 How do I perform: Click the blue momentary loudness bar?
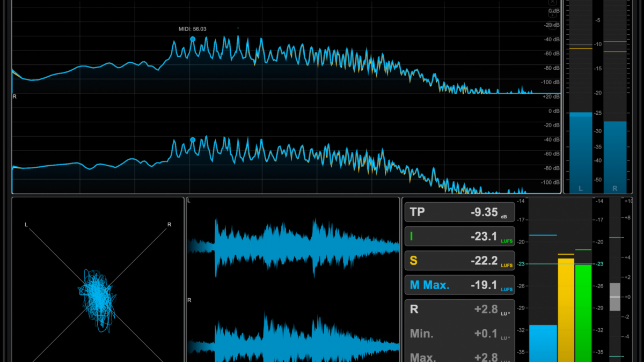coord(543,343)
